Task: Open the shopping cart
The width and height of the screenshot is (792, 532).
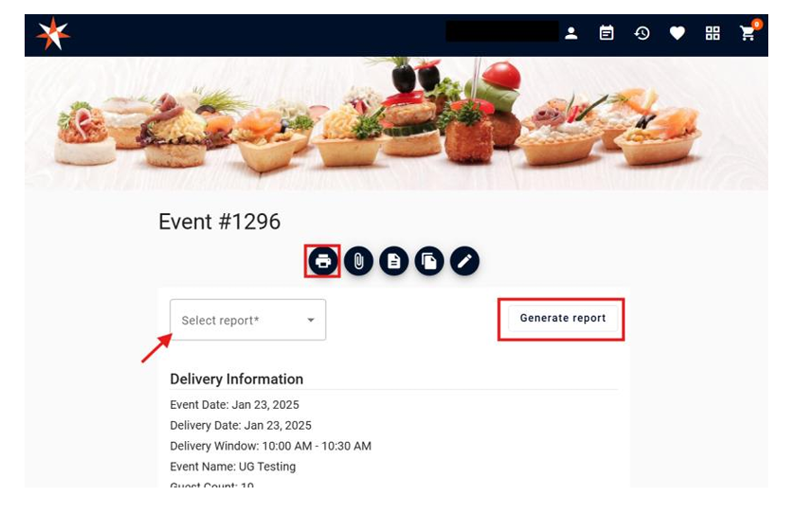Action: point(747,33)
